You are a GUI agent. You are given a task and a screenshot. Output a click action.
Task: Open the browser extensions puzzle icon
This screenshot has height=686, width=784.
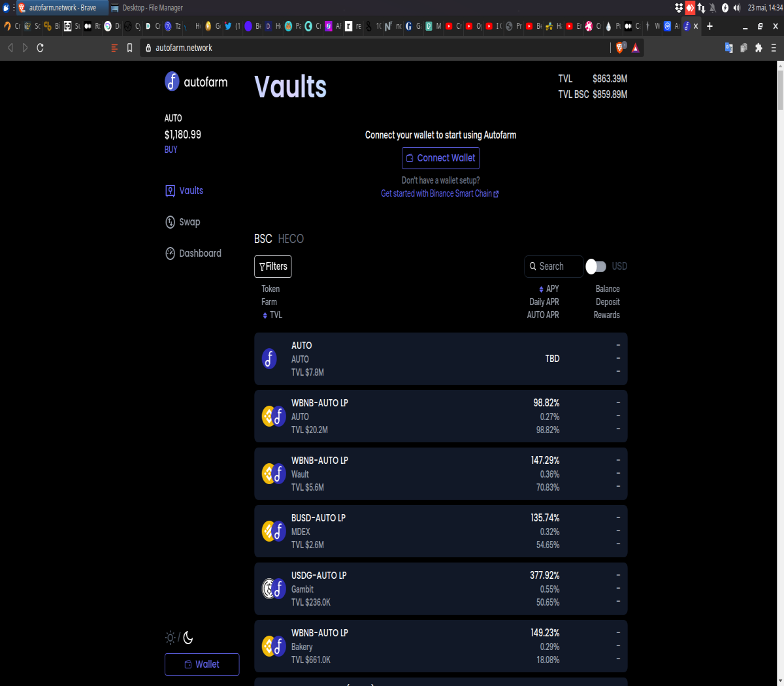pos(759,48)
